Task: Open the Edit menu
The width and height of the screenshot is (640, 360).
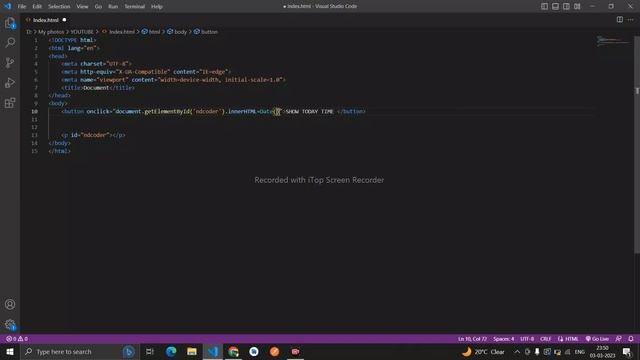Action: click(x=37, y=7)
